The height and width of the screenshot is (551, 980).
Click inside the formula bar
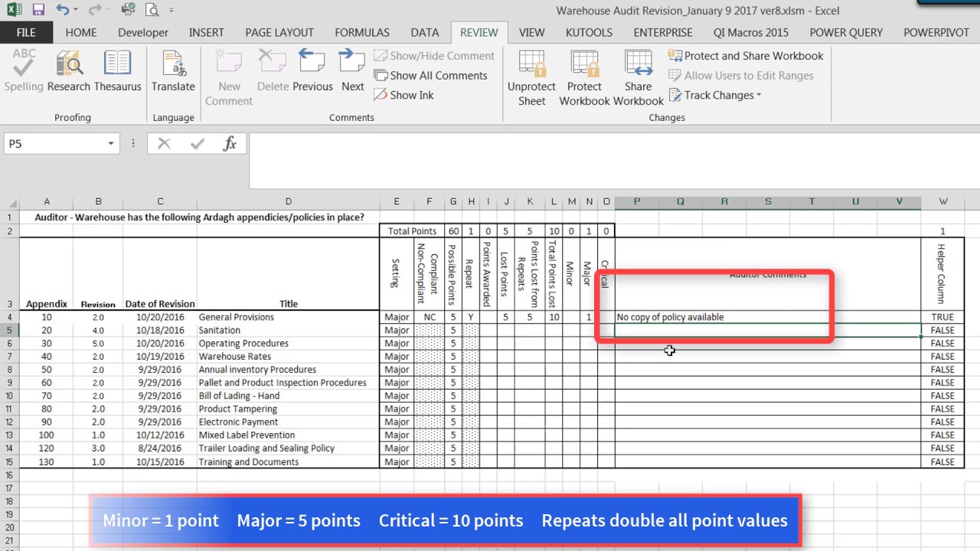[x=612, y=161]
